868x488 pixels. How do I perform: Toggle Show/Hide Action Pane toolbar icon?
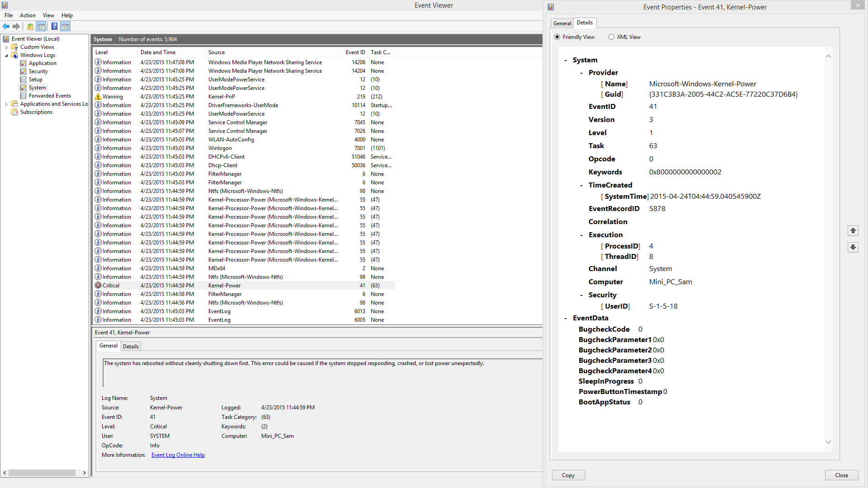(66, 26)
